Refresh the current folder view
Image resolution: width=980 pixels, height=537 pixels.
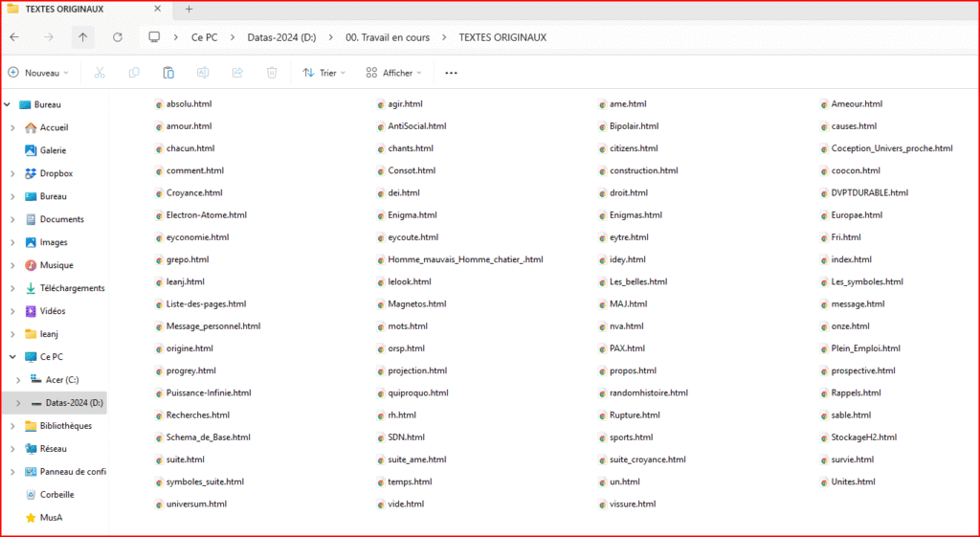[118, 37]
